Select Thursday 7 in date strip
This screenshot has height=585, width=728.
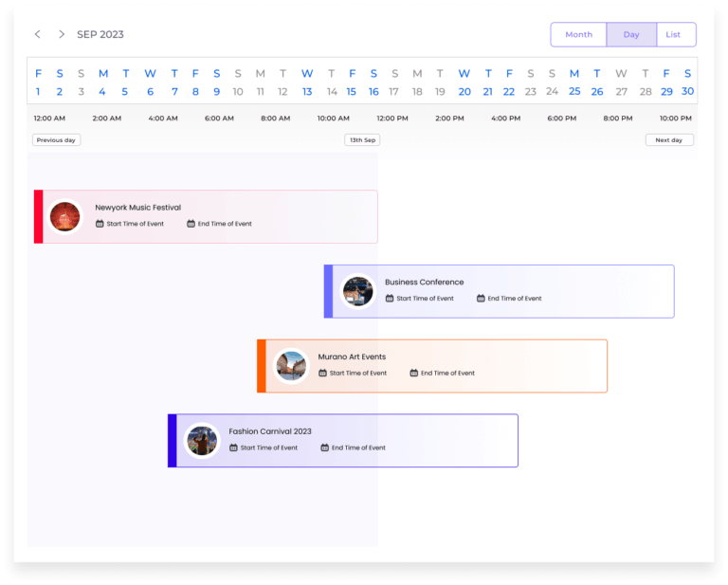pyautogui.click(x=174, y=82)
